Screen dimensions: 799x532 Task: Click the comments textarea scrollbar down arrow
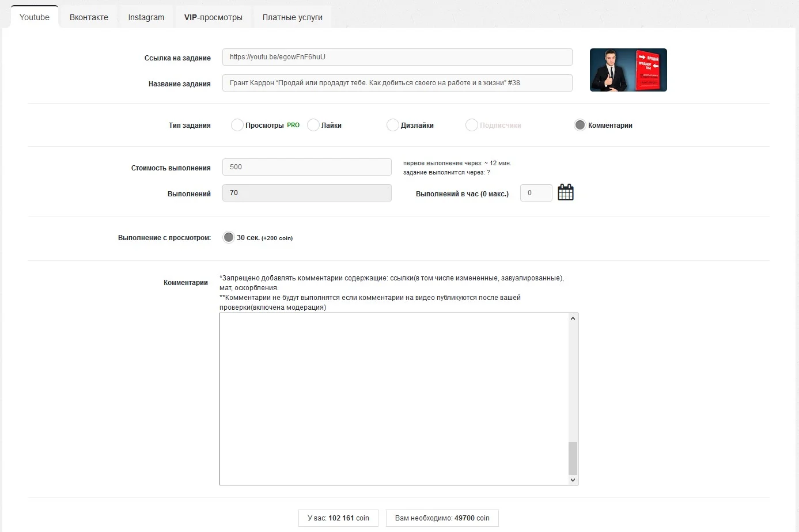pyautogui.click(x=573, y=480)
